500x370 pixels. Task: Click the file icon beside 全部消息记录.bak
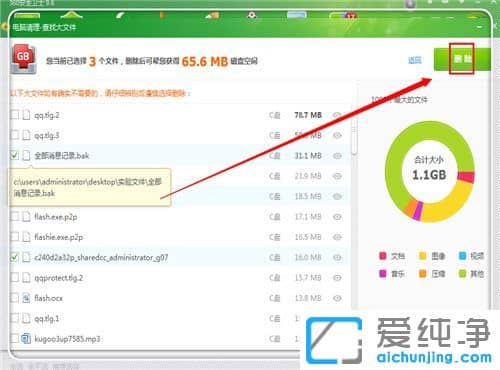pyautogui.click(x=26, y=155)
